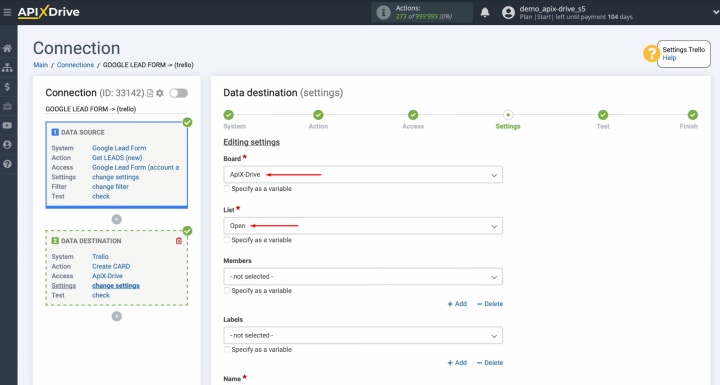Click Delete under Labels
This screenshot has width=720, height=385.
[x=490, y=362]
